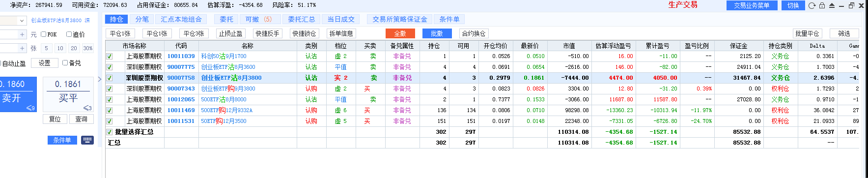Uncheck the row checkbox for 10011469
This screenshot has width=868, height=178.
(x=110, y=111)
